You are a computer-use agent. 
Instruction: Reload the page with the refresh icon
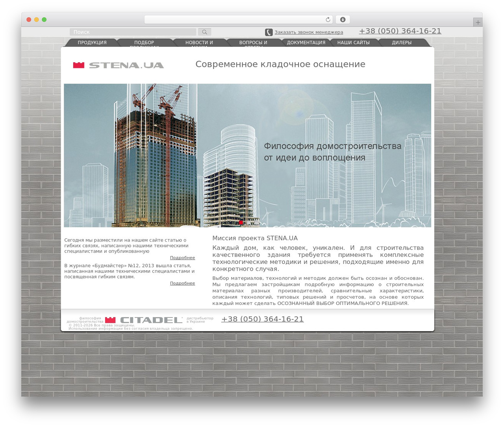click(x=328, y=20)
